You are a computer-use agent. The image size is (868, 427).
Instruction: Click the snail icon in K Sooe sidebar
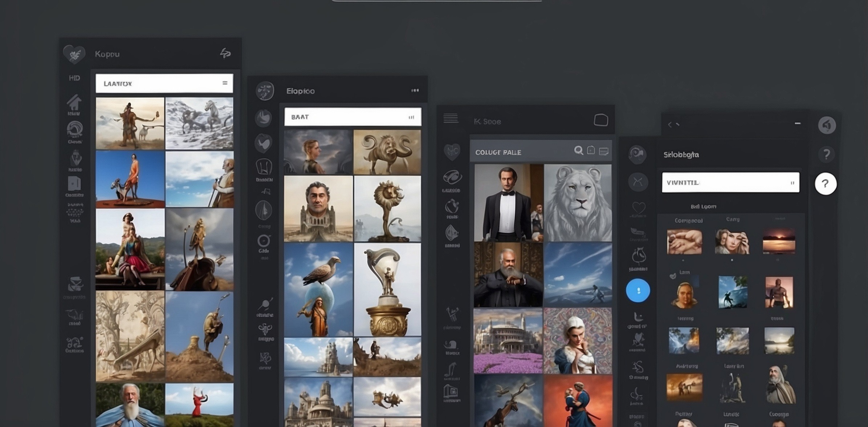452,345
